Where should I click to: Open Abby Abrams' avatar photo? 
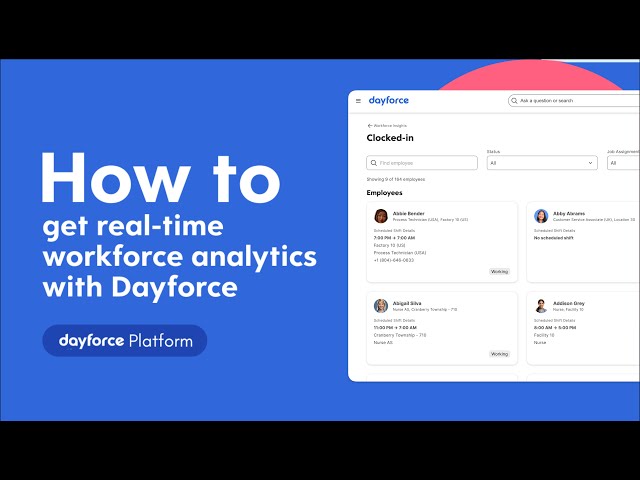pos(541,216)
